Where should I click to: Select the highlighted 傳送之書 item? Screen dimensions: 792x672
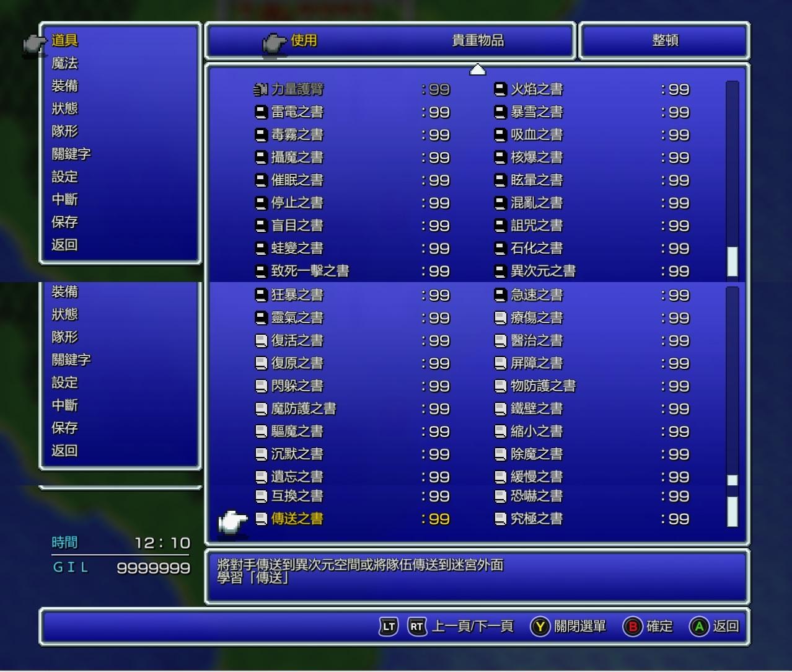pos(297,519)
